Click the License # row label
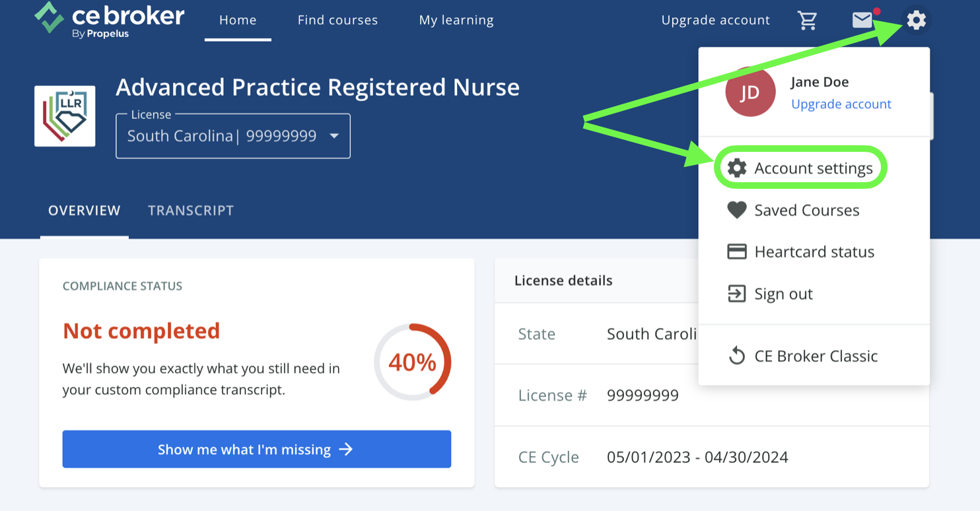The height and width of the screenshot is (511, 980). pos(553,395)
